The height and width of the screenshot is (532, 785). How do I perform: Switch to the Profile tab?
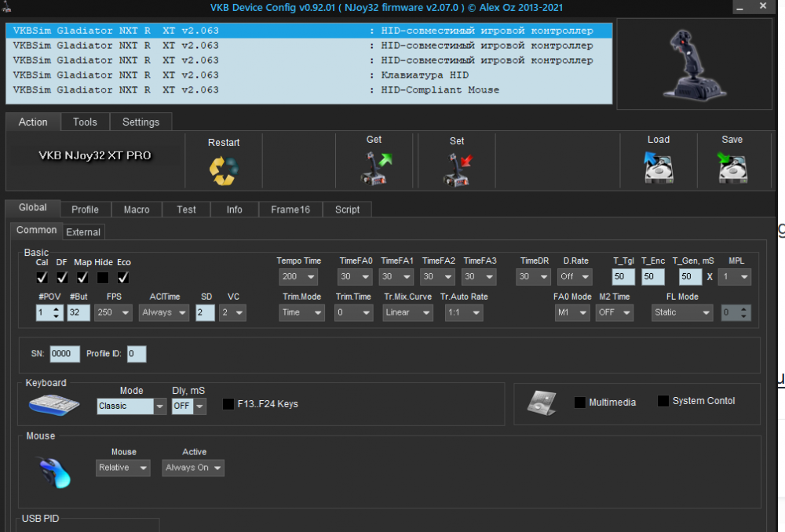pos(85,210)
